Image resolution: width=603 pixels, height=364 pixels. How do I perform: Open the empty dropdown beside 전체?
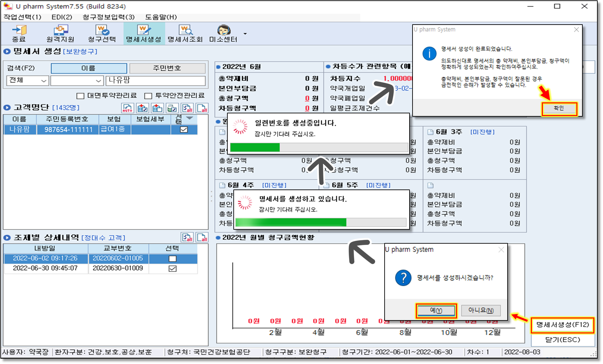(x=76, y=81)
